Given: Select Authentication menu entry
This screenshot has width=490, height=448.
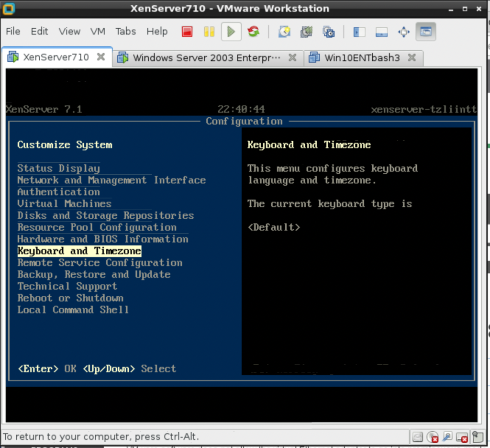Looking at the screenshot, I should point(58,192).
